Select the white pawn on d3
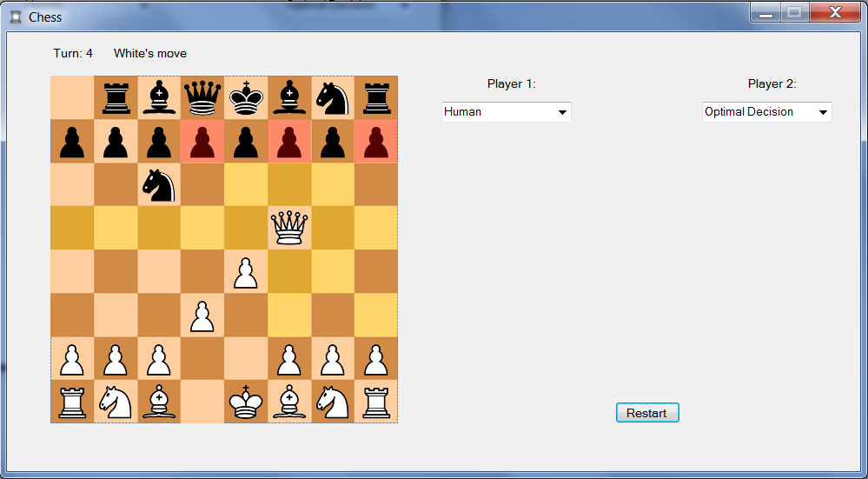Screen dimensions: 868x479 [202, 315]
